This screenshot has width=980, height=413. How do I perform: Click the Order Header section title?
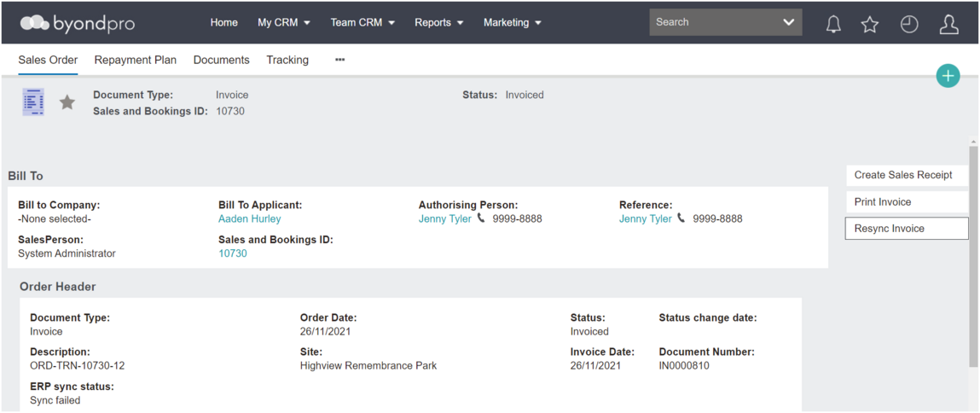(x=57, y=288)
